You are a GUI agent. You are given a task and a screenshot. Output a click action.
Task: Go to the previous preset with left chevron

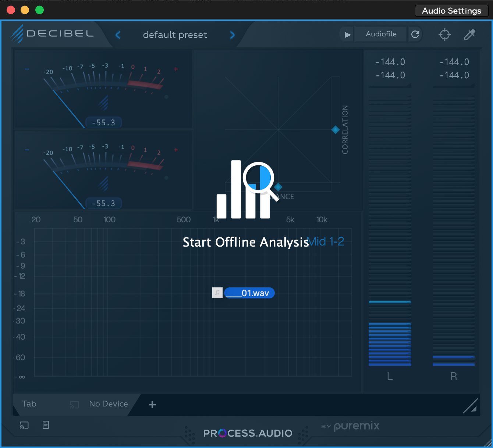tap(118, 35)
